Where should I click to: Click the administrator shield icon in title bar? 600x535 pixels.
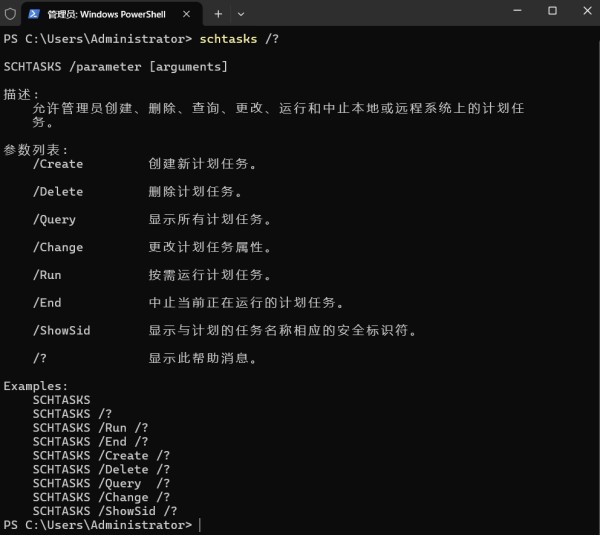(10, 14)
